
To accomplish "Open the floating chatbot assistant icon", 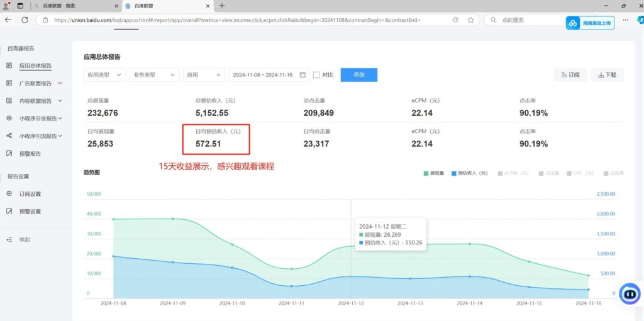I will click(x=630, y=293).
